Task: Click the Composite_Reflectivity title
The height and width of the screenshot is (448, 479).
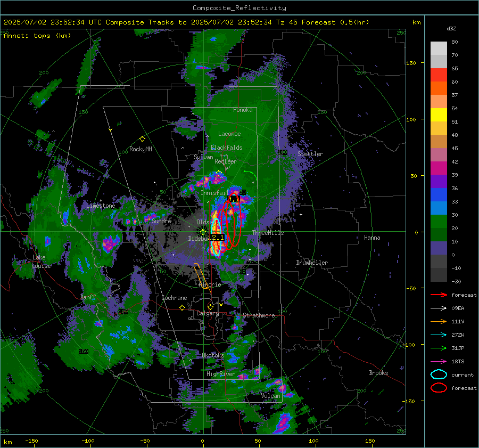Action: tap(239, 8)
